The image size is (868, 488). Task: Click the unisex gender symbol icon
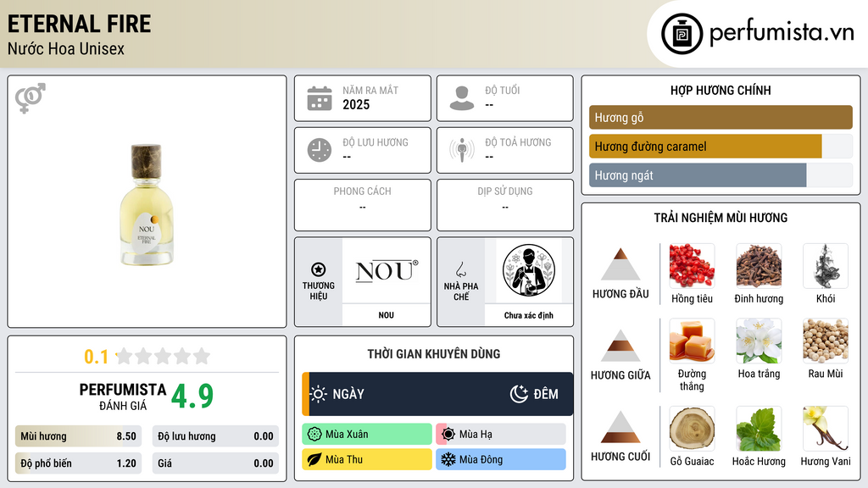pyautogui.click(x=31, y=98)
